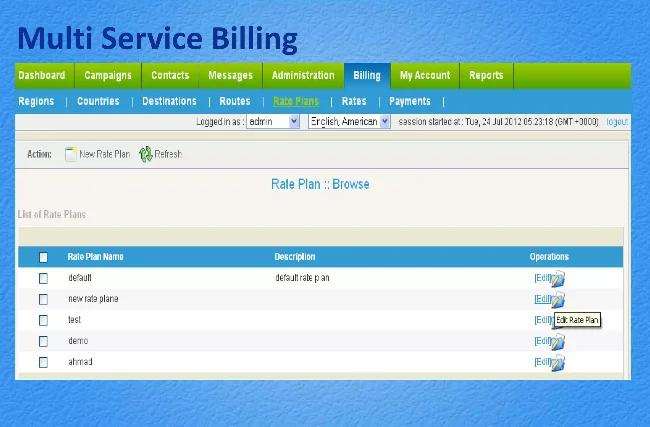Image resolution: width=650 pixels, height=427 pixels.
Task: Check the box for new rate plane
Action: point(43,299)
